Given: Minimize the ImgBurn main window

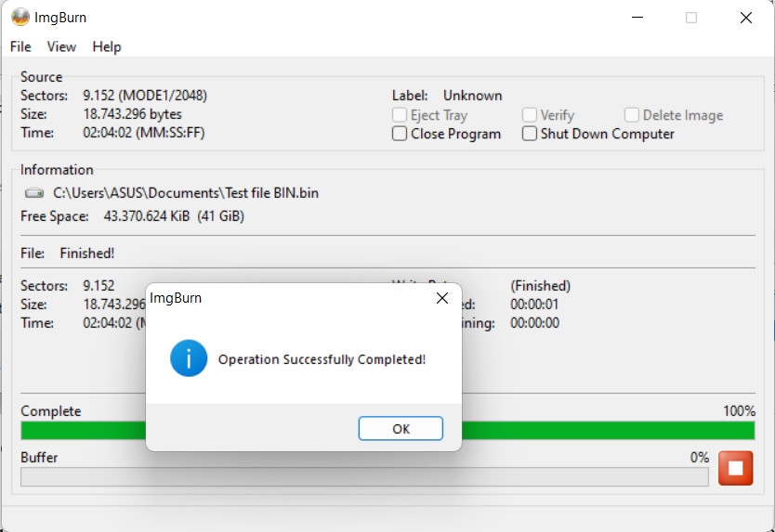Looking at the screenshot, I should [637, 18].
